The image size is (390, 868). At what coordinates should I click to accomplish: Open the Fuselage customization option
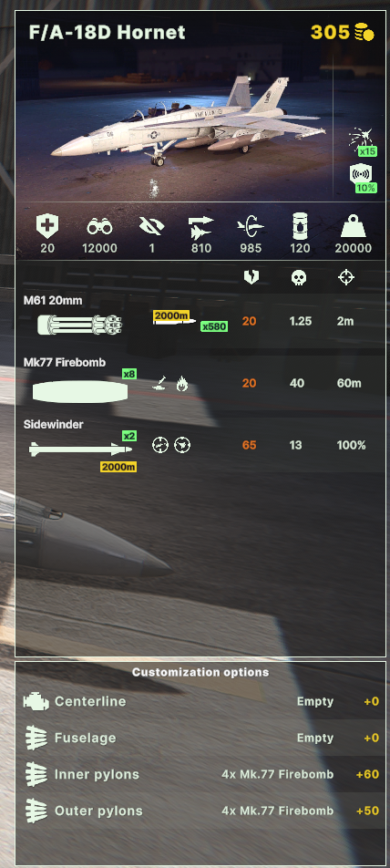tap(200, 738)
